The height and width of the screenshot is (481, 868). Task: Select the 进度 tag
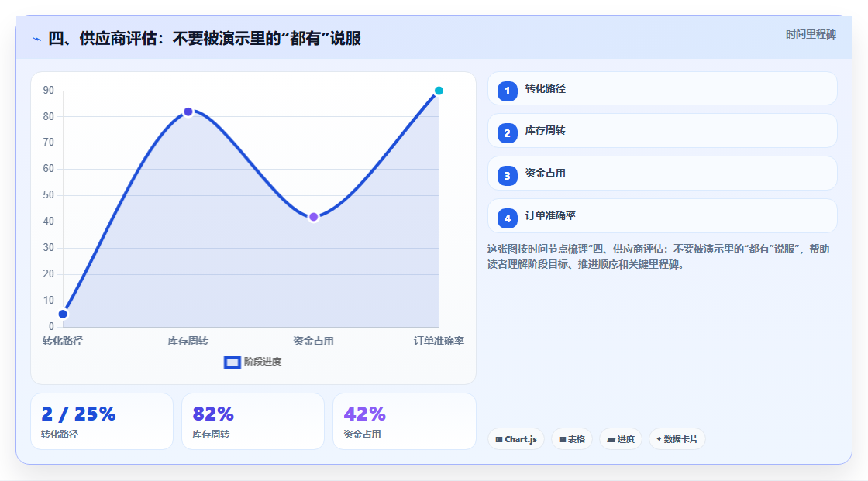[x=621, y=439]
